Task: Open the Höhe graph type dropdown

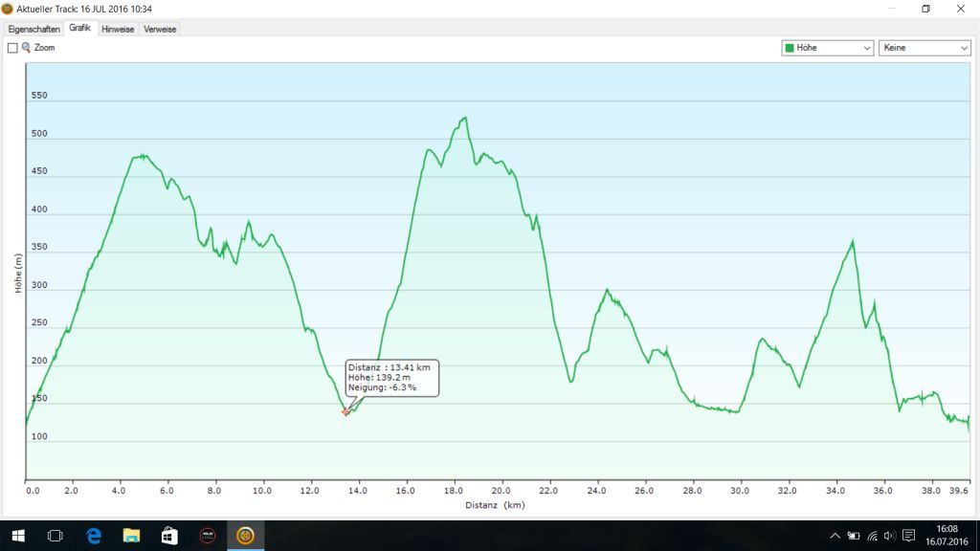Action: (x=828, y=48)
